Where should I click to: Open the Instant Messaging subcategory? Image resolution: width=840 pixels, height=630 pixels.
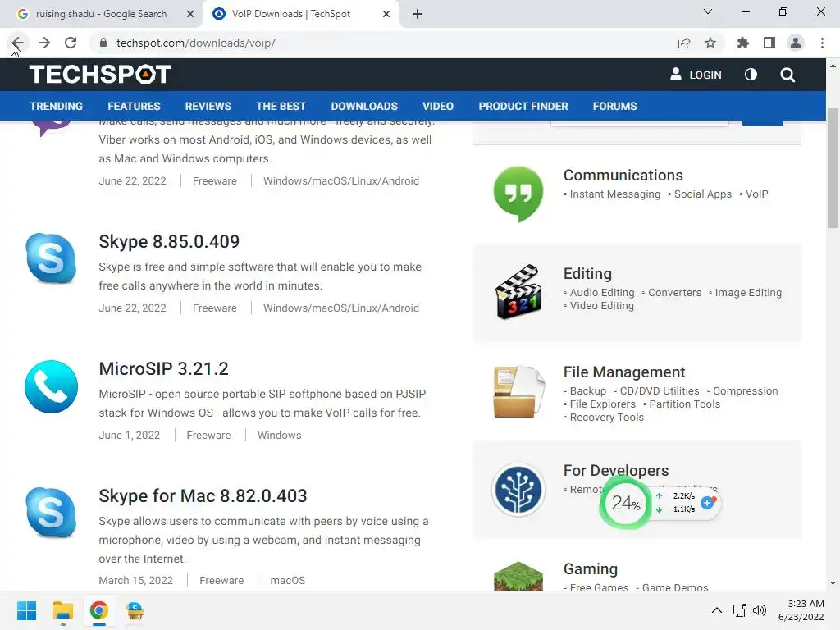615,194
